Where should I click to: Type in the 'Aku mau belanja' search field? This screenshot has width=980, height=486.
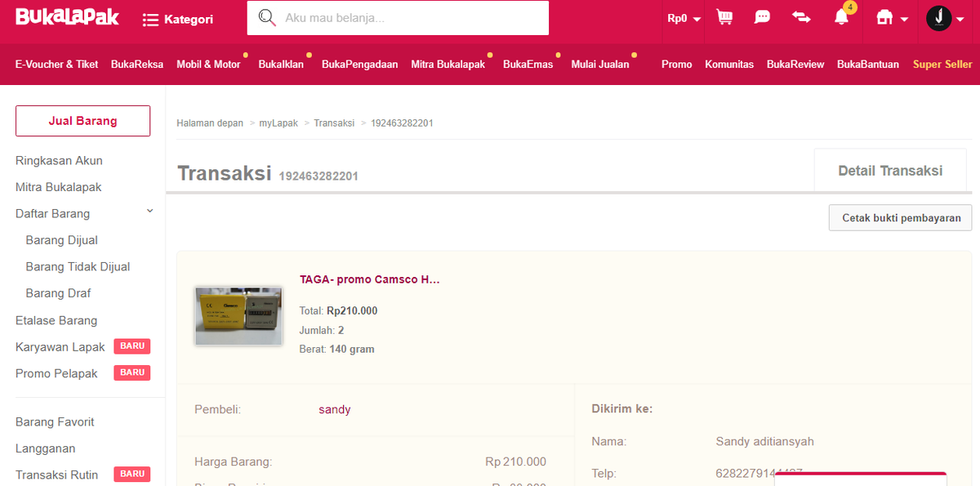(x=398, y=18)
